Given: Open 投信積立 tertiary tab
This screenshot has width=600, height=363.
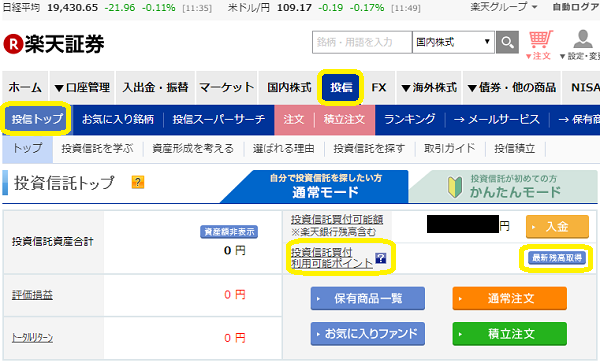Looking at the screenshot, I should 515,148.
